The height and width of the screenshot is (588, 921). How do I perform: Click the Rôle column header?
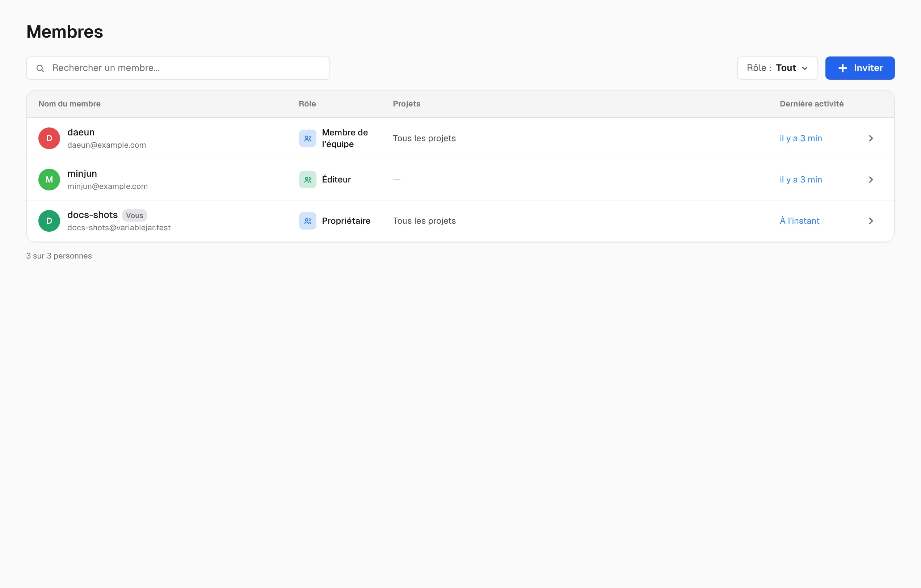pyautogui.click(x=307, y=104)
